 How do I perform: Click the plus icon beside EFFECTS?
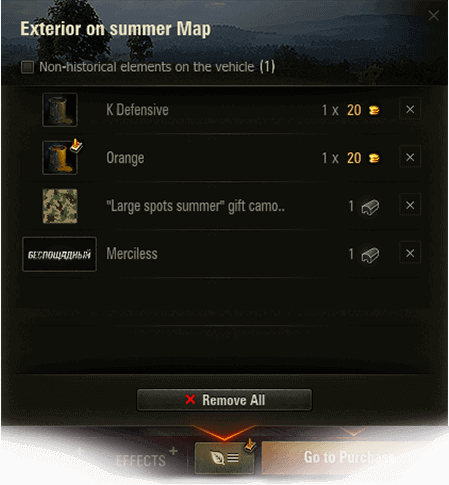173,451
